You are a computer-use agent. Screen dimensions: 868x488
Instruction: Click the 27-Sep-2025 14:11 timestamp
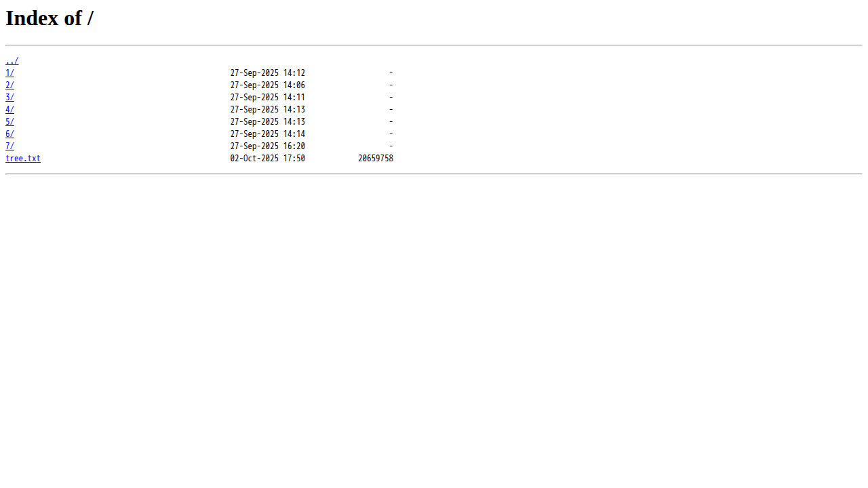tap(267, 98)
